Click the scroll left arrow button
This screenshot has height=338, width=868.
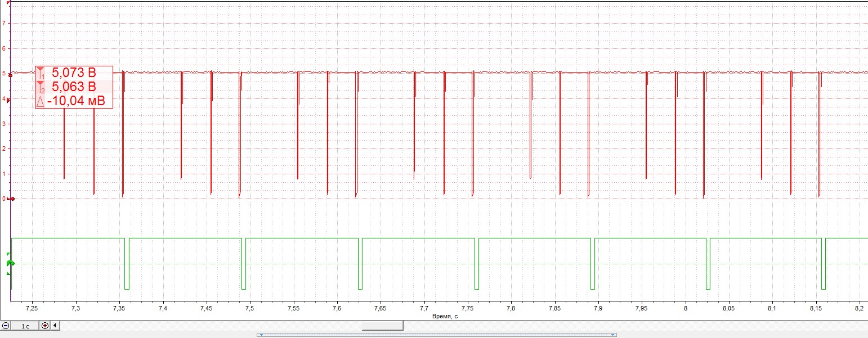(x=55, y=326)
